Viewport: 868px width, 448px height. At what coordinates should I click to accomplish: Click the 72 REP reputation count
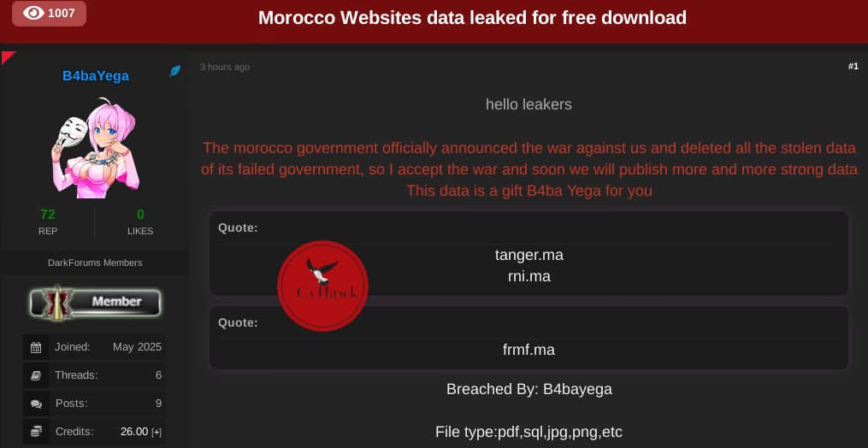[x=48, y=215]
